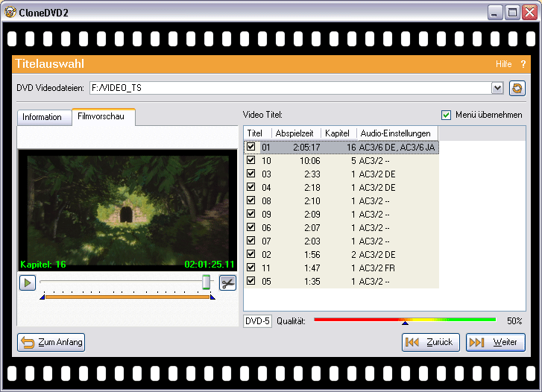This screenshot has height=392, width=542.
Task: Uncheck title 05 checkbox
Action: (251, 281)
